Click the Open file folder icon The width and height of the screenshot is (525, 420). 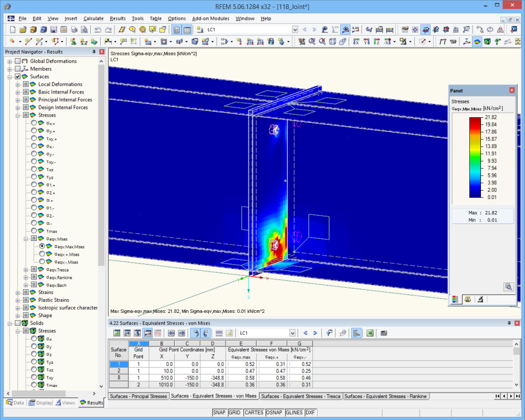[23, 30]
